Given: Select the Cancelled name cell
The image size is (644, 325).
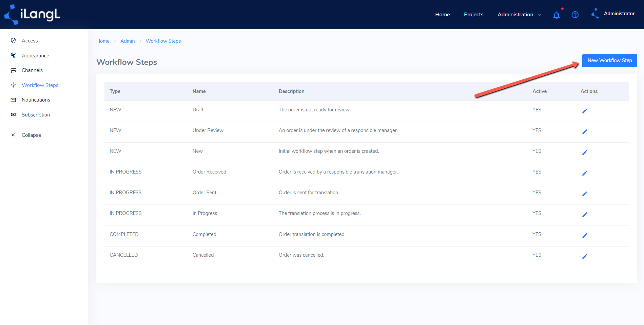Looking at the screenshot, I should click(x=203, y=255).
